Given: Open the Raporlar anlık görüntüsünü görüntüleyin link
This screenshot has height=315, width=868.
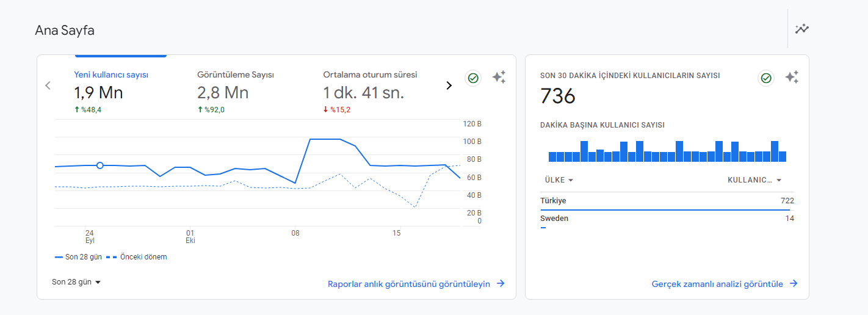Looking at the screenshot, I should [x=409, y=284].
